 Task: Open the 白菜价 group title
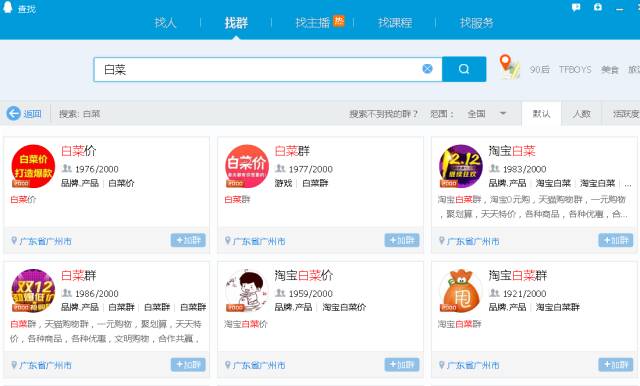(78, 151)
